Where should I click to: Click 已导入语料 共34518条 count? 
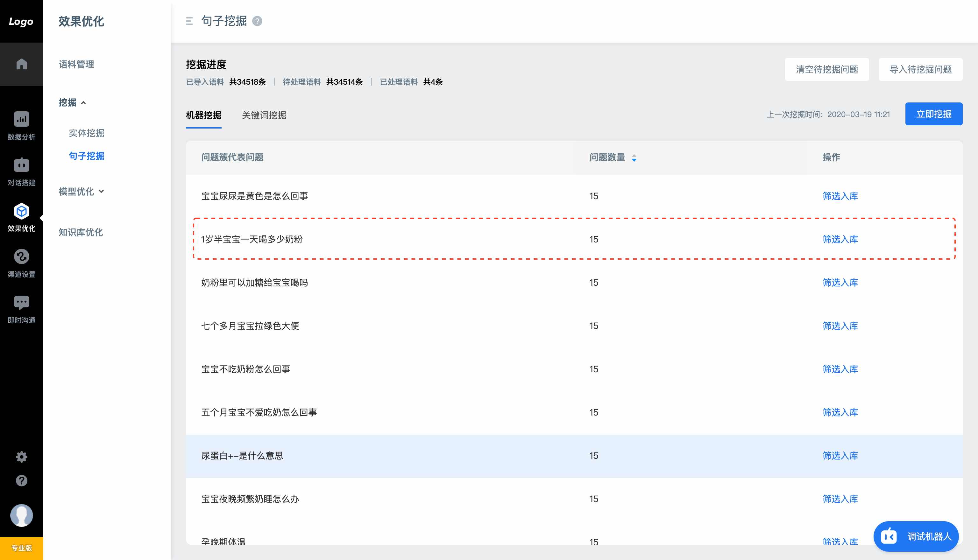click(226, 81)
